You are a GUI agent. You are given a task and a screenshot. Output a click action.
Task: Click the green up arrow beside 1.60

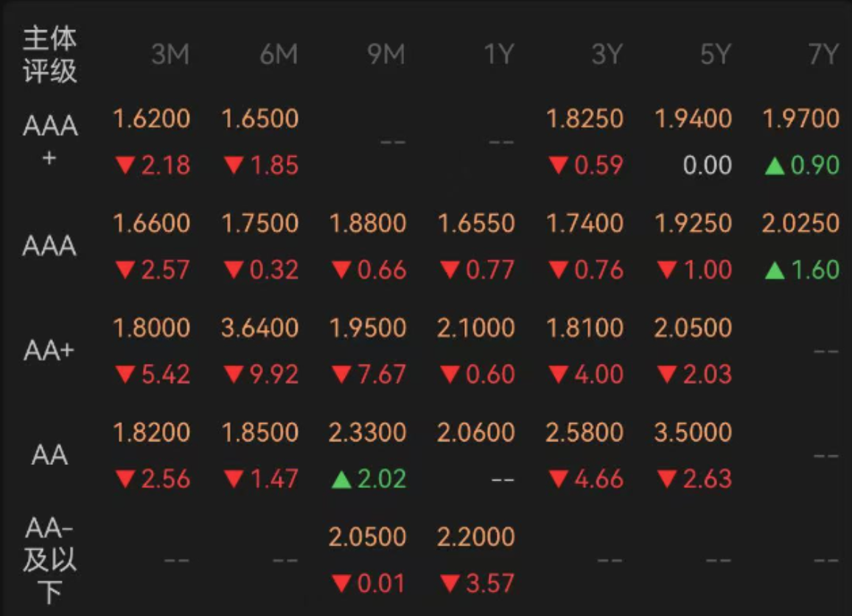775,270
